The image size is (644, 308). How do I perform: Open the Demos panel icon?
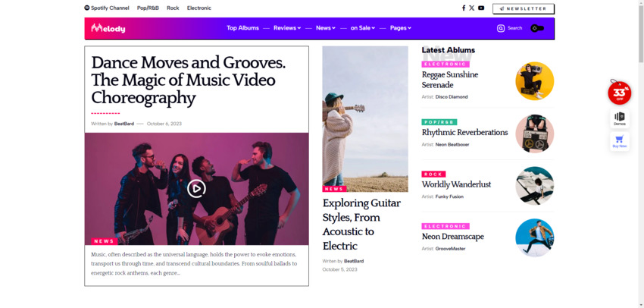(619, 118)
